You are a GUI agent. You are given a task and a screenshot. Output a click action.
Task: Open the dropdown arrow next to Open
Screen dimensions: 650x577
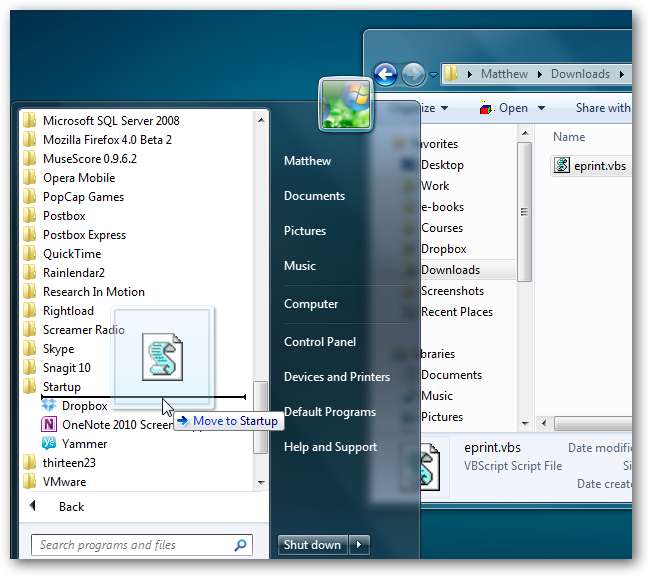click(x=541, y=108)
